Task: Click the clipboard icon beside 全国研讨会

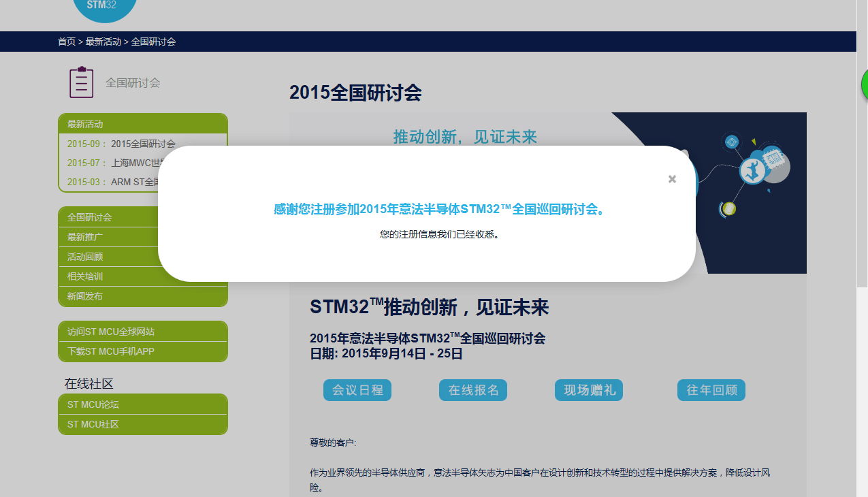Action: pyautogui.click(x=81, y=82)
